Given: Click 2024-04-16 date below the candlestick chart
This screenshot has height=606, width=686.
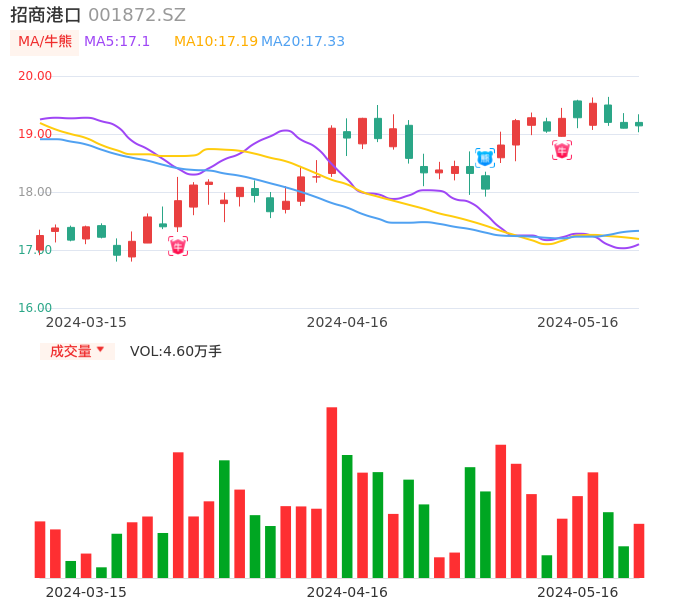Looking at the screenshot, I should click(347, 322).
